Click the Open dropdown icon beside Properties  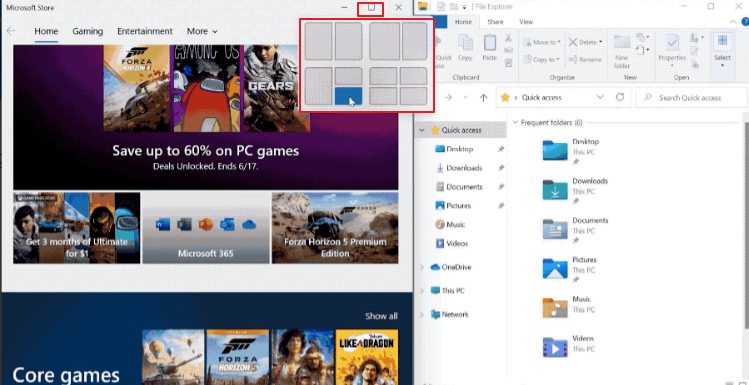coord(696,37)
